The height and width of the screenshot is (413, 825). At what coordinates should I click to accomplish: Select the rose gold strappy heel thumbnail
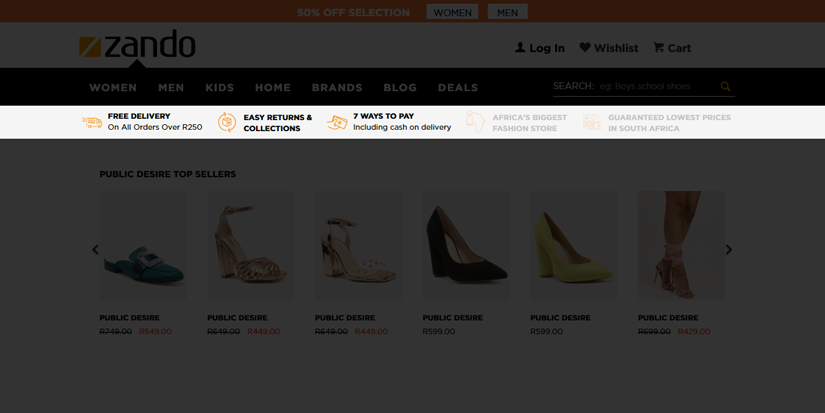(x=250, y=246)
